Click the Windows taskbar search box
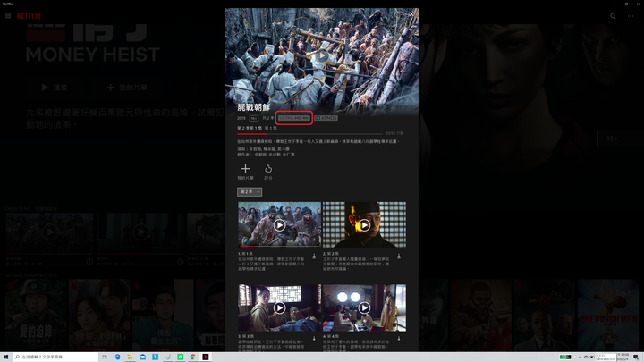Image resolution: width=644 pixels, height=362 pixels. click(x=55, y=357)
